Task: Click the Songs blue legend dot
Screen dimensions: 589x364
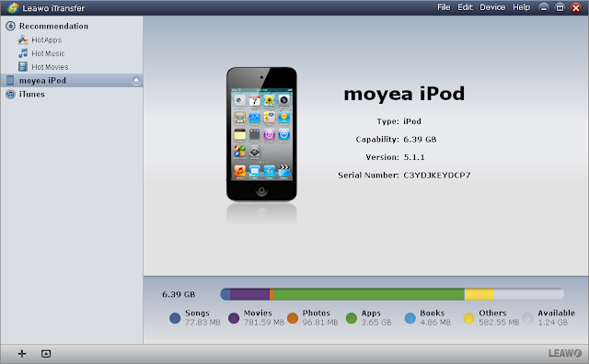Action: pyautogui.click(x=175, y=318)
